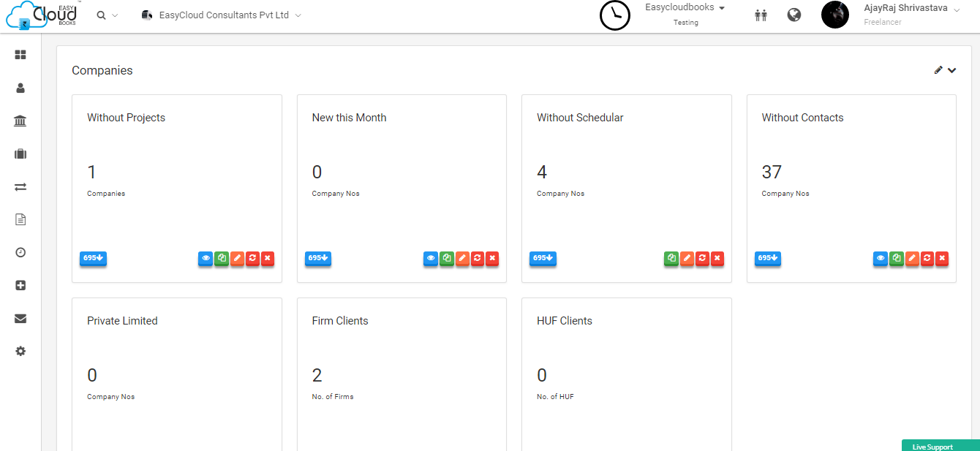Screen dimensions: 980x451
Task: Click the Private Limited card title
Action: [x=122, y=321]
